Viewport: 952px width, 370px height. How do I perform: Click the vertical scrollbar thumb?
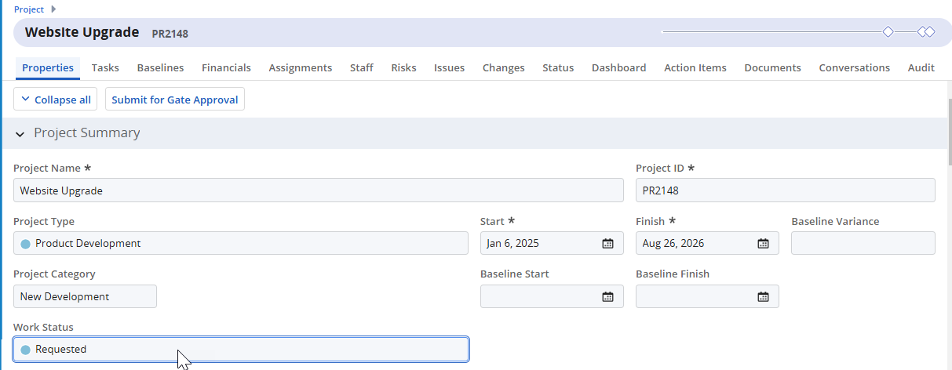950,132
